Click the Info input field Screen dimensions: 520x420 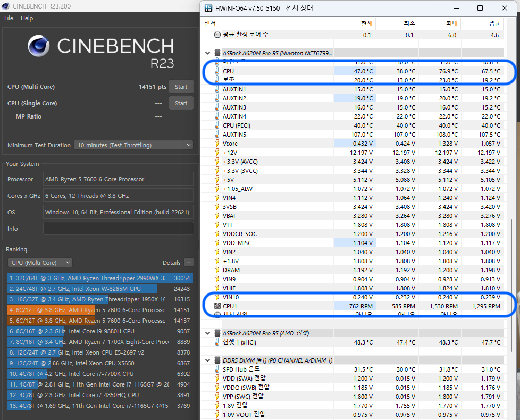point(119,229)
